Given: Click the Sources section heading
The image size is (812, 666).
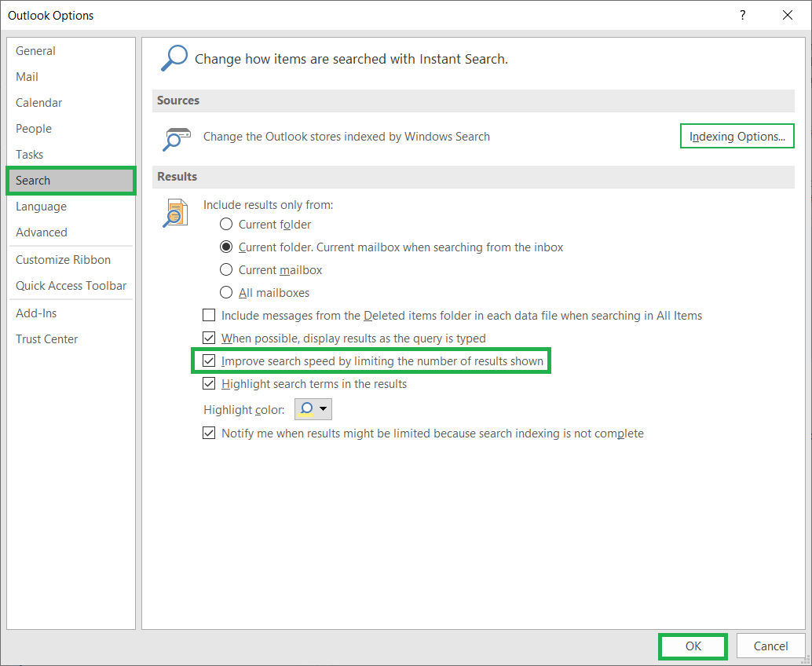Looking at the screenshot, I should [178, 100].
